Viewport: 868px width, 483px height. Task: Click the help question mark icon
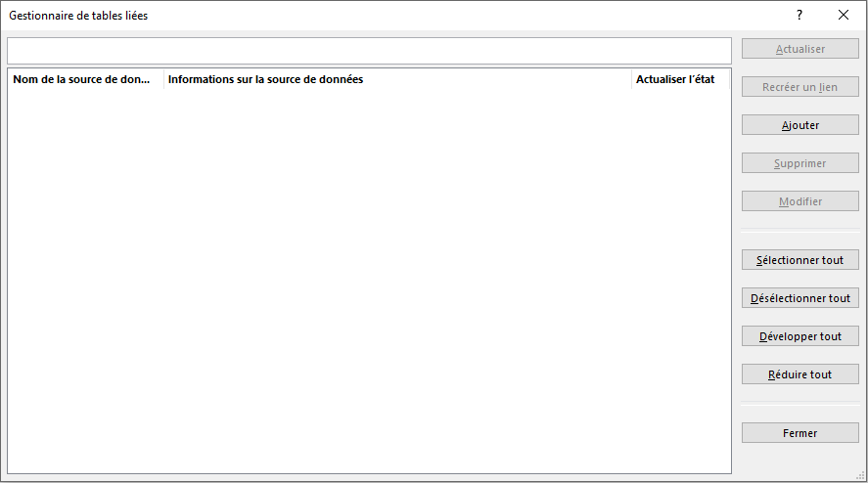799,16
